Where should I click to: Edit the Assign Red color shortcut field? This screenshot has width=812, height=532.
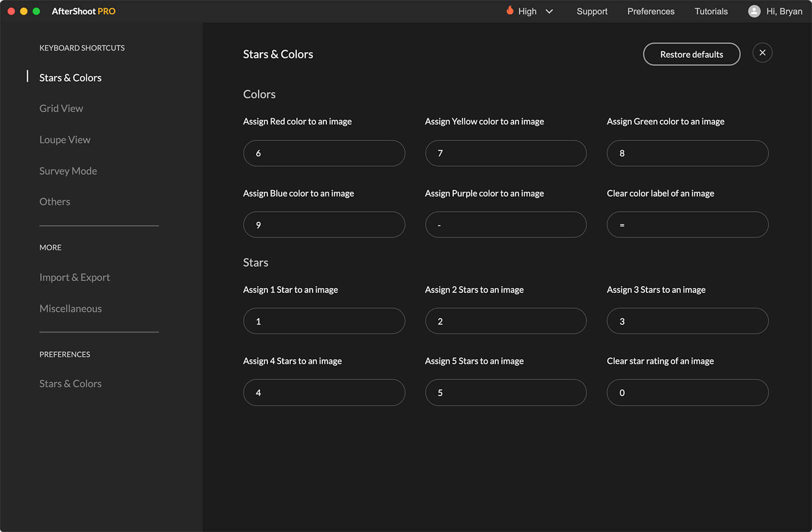[324, 153]
